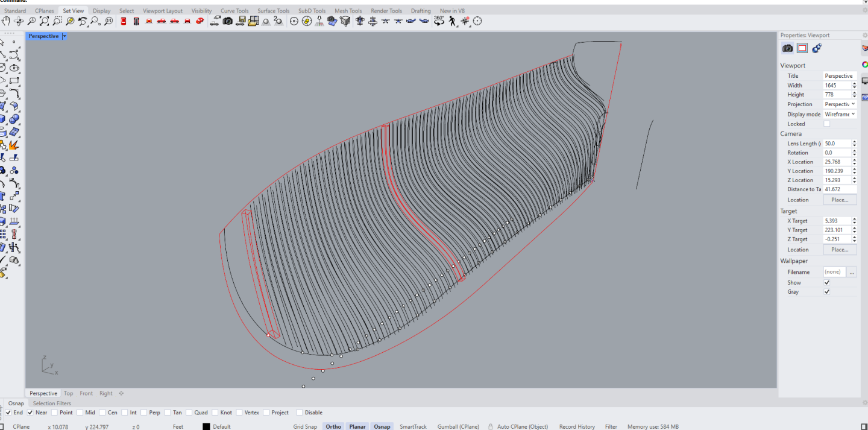Uncheck the Show wallpaper checkbox
Screen dimensions: 868x430
(826, 282)
